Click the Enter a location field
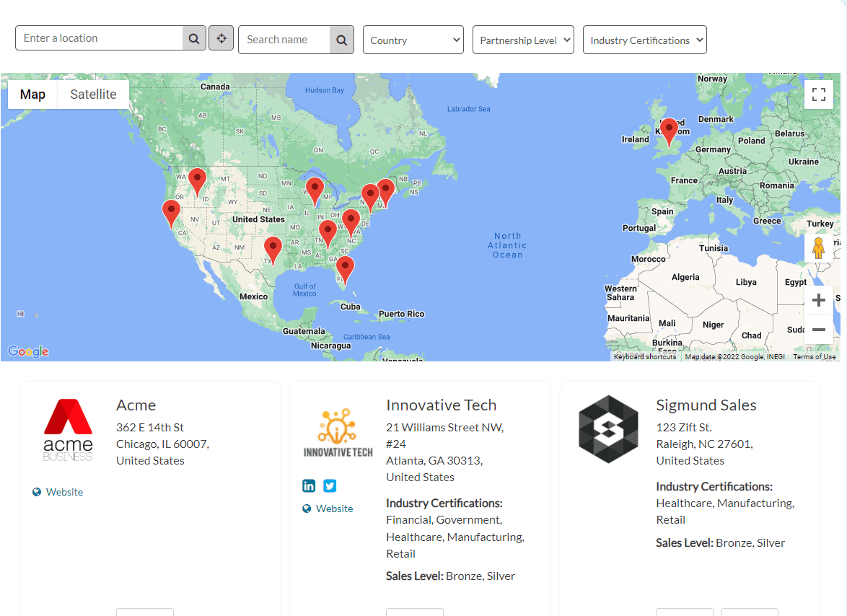The height and width of the screenshot is (616, 847). [x=100, y=38]
